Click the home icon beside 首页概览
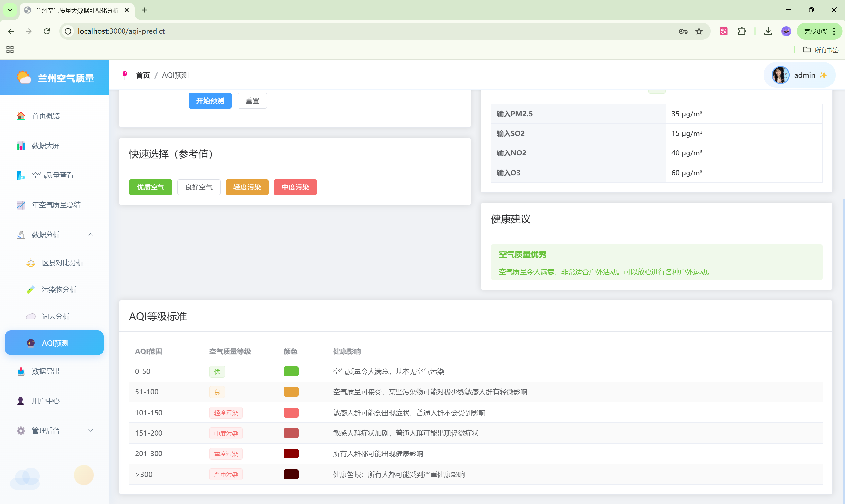 pos(21,116)
